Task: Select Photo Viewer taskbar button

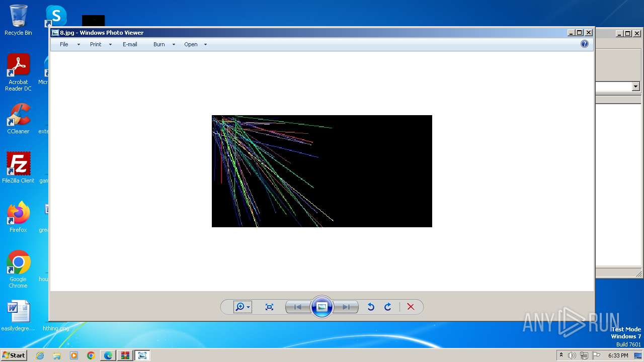Action: pyautogui.click(x=142, y=355)
